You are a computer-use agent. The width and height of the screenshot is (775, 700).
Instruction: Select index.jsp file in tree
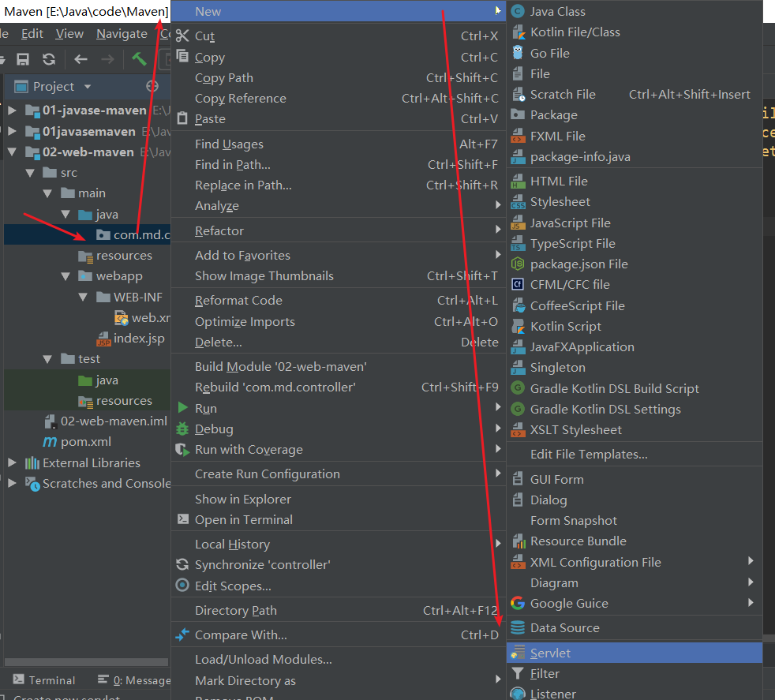tap(139, 339)
